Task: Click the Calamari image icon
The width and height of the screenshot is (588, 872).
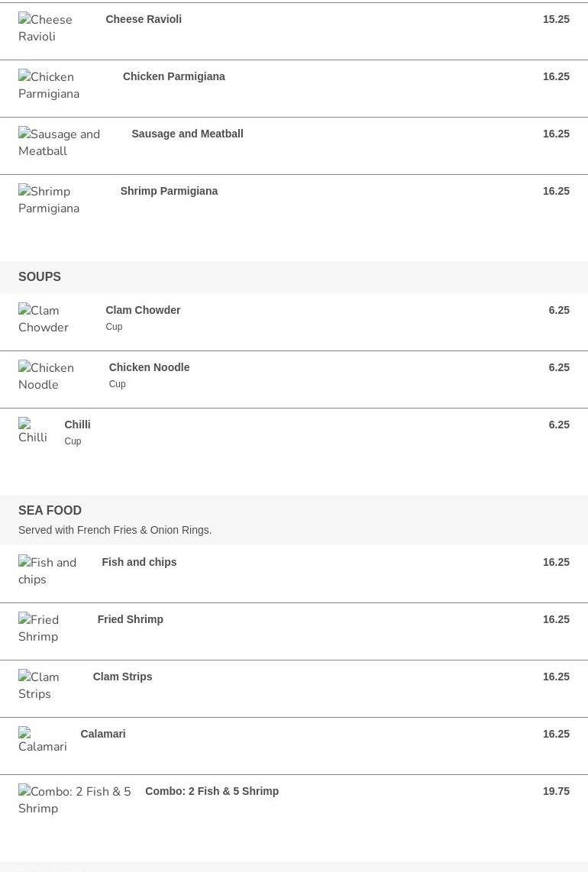Action: [x=42, y=740]
